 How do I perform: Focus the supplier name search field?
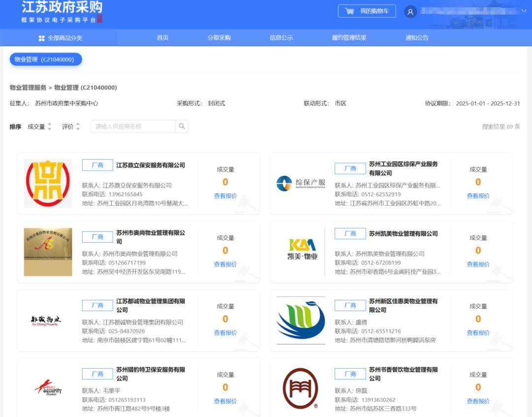[133, 127]
